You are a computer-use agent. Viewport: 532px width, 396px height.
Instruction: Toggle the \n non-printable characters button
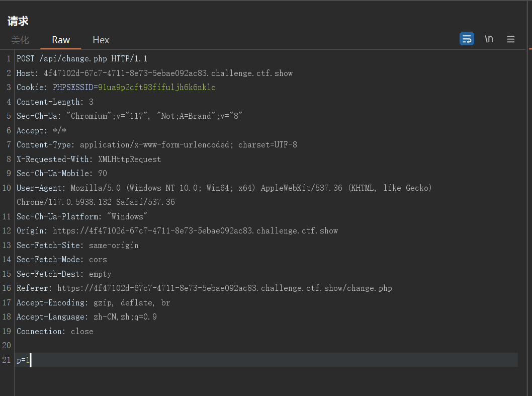(489, 39)
